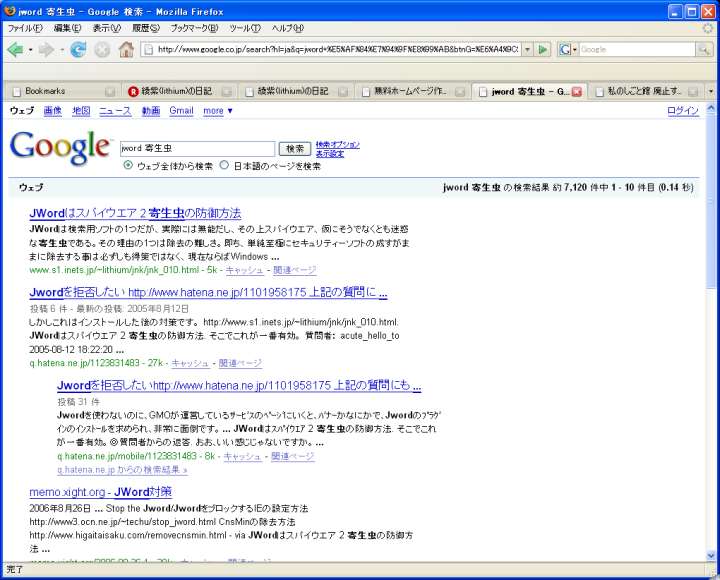Reload the current page
Viewport: 720px width, 580px height.
79,49
